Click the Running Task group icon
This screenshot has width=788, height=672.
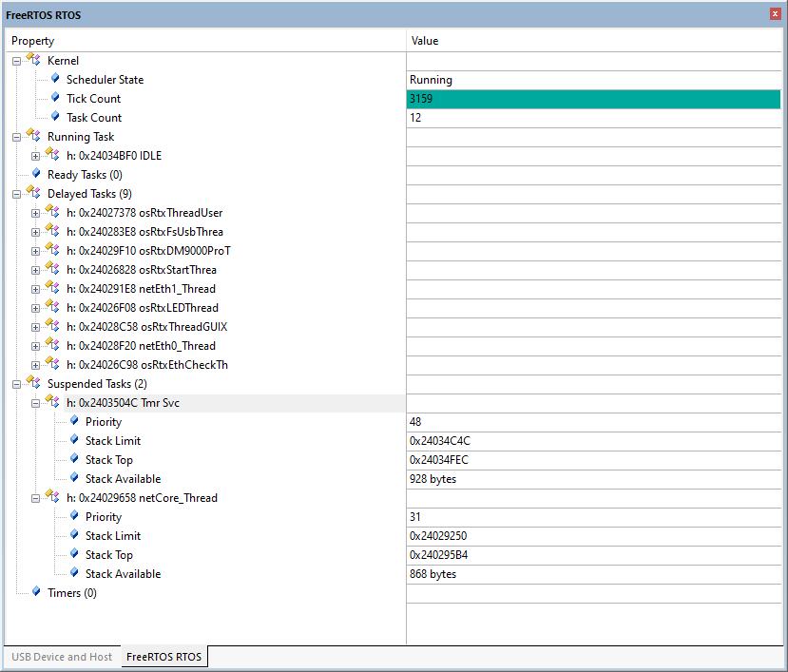[x=33, y=135]
